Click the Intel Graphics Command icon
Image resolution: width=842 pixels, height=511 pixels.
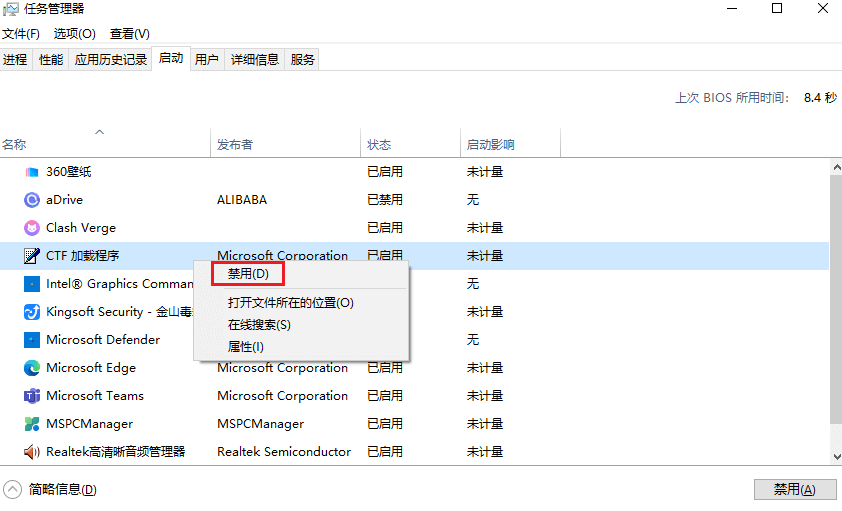tap(32, 283)
